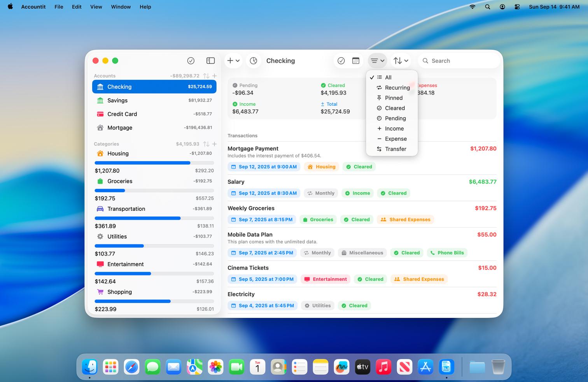Open the File menu in menu bar

coord(59,7)
